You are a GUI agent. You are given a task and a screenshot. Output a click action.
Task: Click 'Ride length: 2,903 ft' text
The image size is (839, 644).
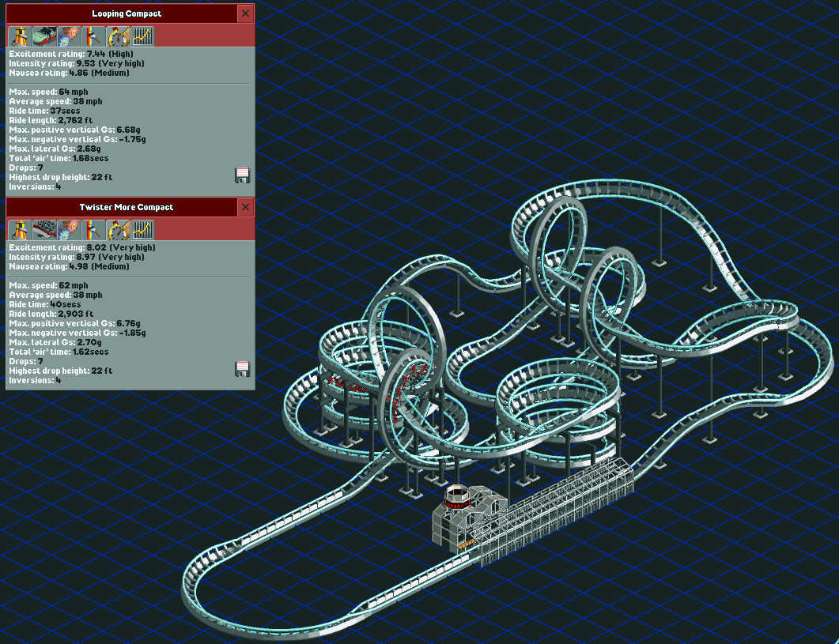pos(51,314)
